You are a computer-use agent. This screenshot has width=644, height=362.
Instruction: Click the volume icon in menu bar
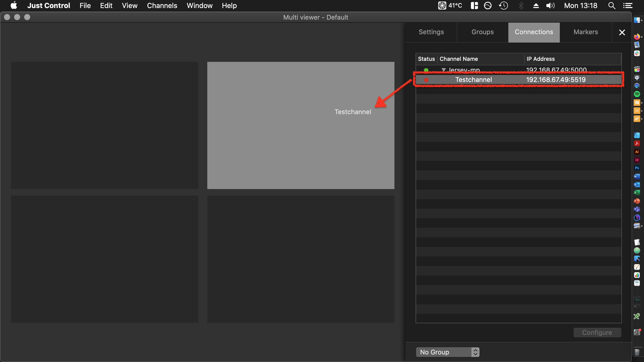[x=550, y=6]
